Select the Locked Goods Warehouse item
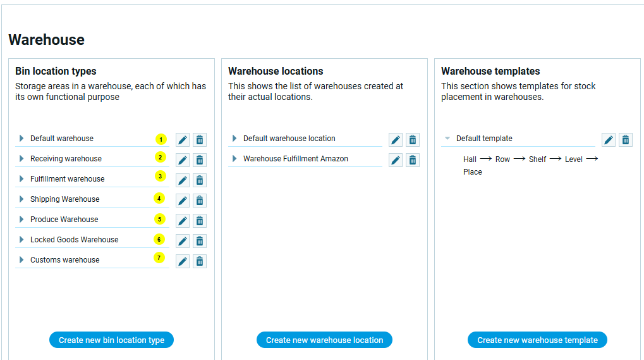The height and width of the screenshot is (360, 644). (x=74, y=240)
